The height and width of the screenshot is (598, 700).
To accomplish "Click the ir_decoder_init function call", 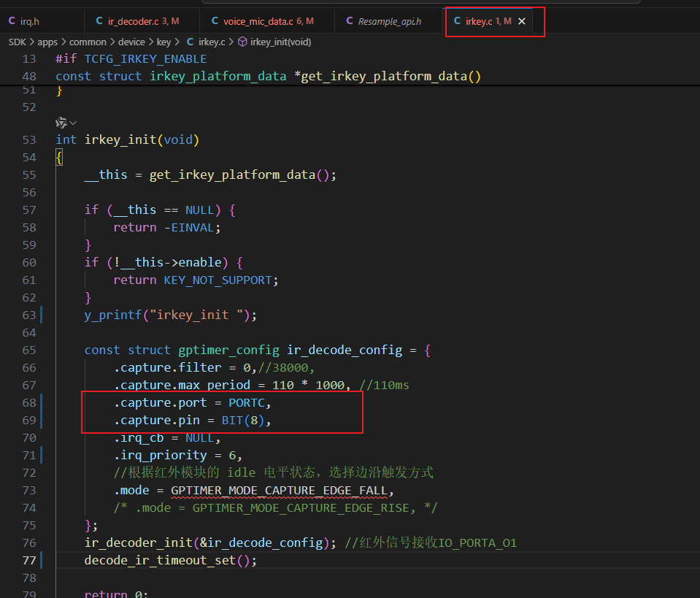I will (x=139, y=543).
